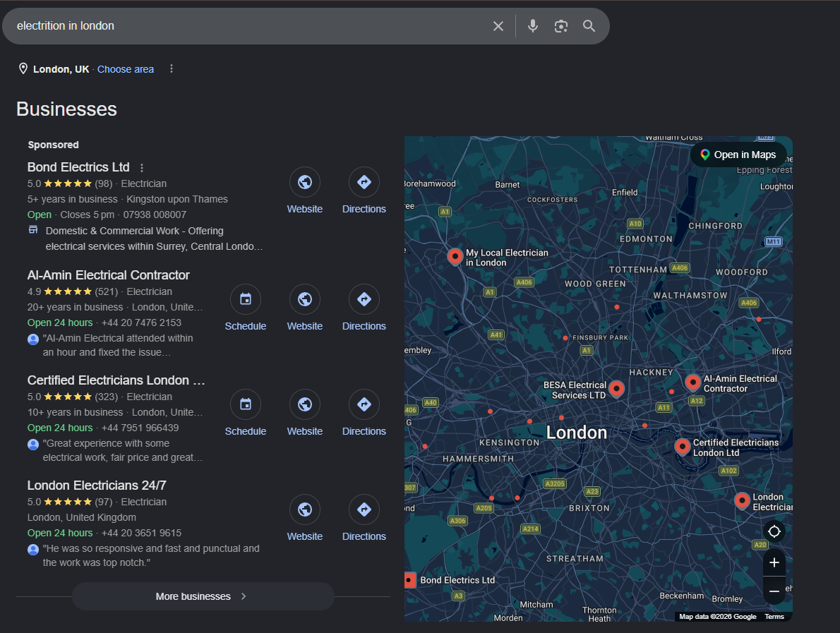
Task: Start voice search with microphone icon
Action: (x=532, y=26)
